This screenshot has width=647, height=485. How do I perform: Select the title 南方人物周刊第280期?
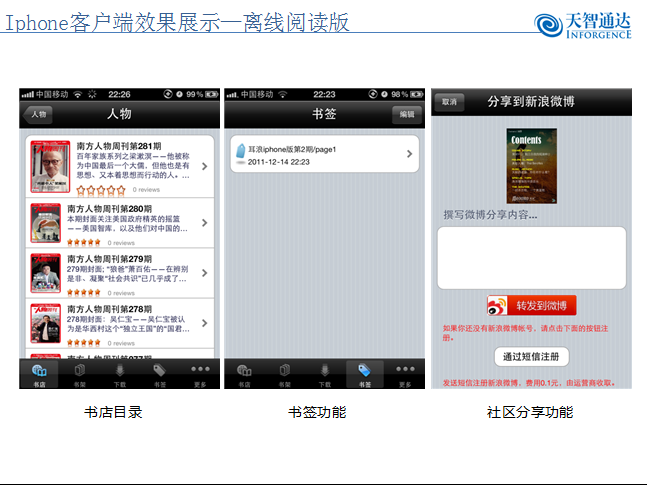tap(109, 209)
